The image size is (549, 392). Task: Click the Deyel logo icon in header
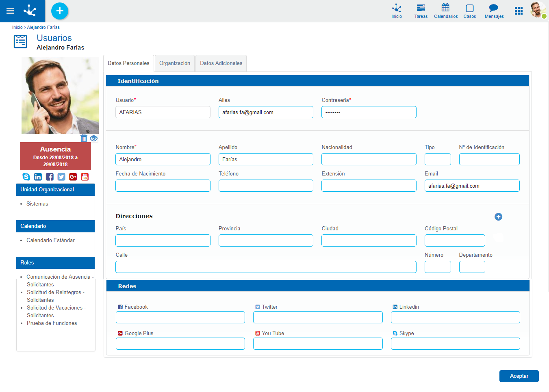[30, 11]
